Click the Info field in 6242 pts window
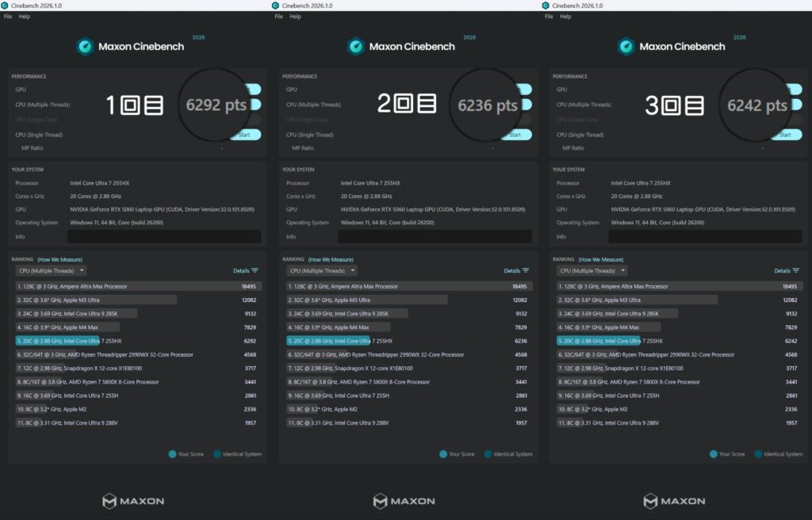Image resolution: width=812 pixels, height=520 pixels. pyautogui.click(x=705, y=236)
